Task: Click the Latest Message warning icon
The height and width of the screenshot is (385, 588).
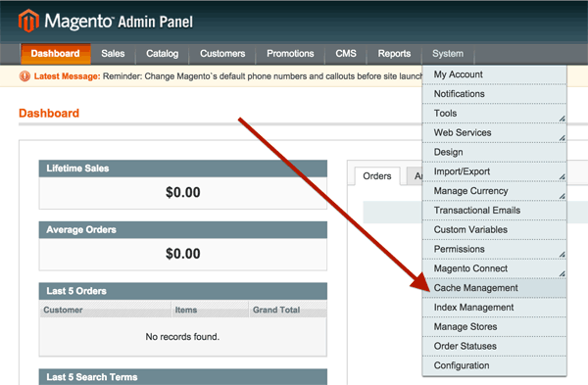Action: [x=24, y=76]
